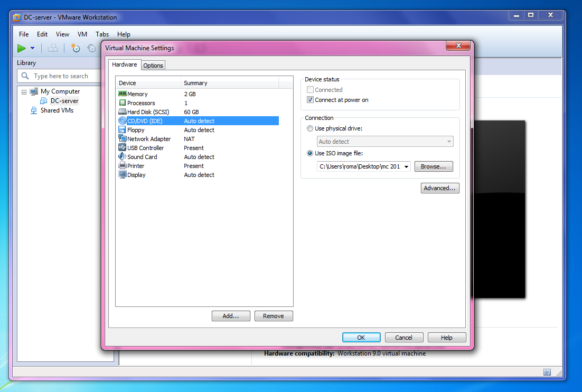Viewport: 582px width, 392px height.
Task: Click the VMware Workstation title bar icon
Action: click(x=17, y=17)
